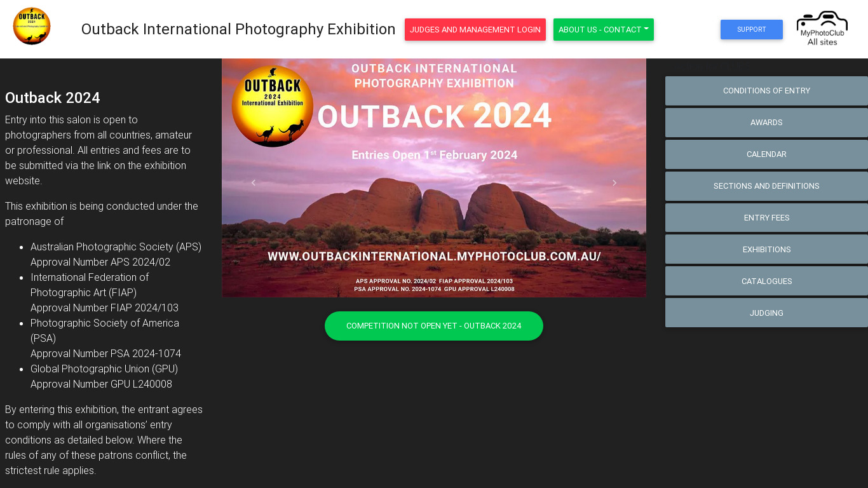Open the Exhibitions menu item
The image size is (868, 488).
(x=766, y=250)
